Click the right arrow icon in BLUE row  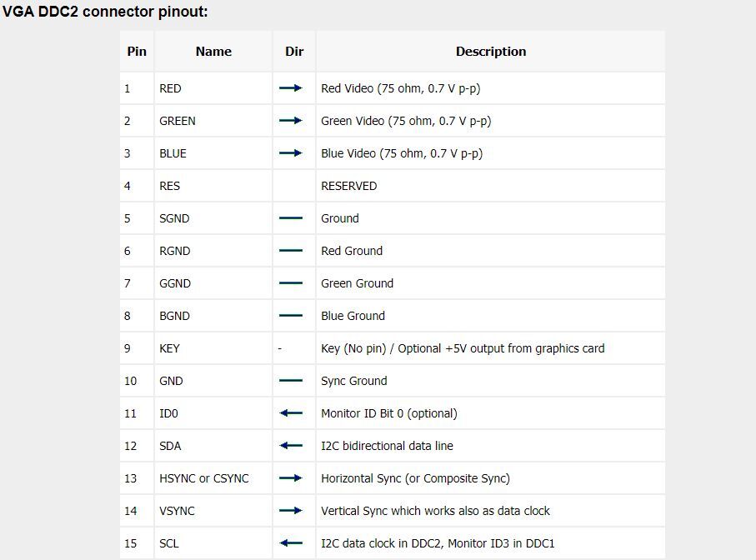[x=291, y=153]
